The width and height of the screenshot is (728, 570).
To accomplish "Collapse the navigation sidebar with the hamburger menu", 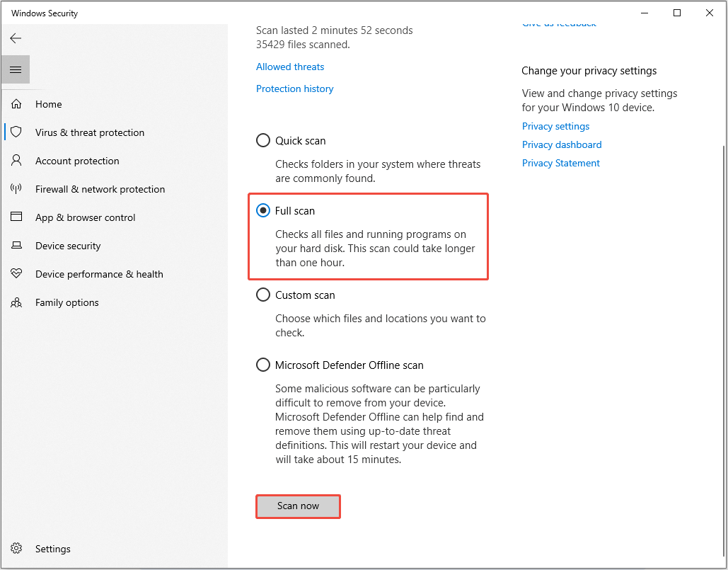I will pos(15,69).
